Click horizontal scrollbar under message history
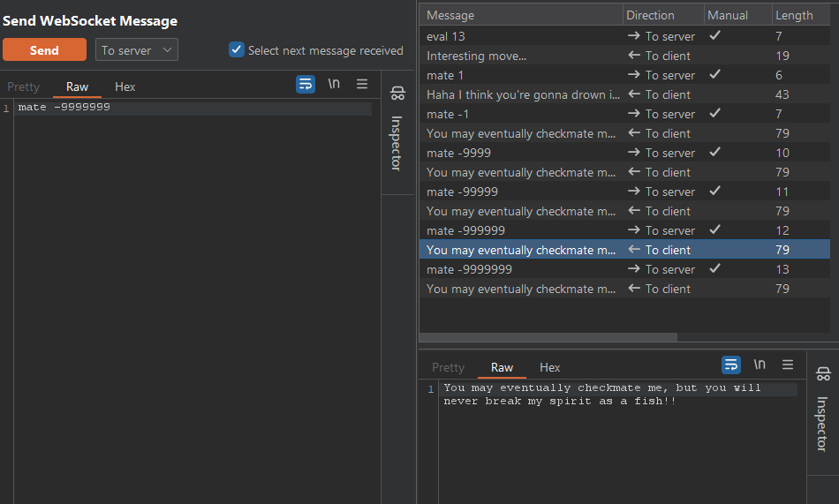 pyautogui.click(x=548, y=337)
